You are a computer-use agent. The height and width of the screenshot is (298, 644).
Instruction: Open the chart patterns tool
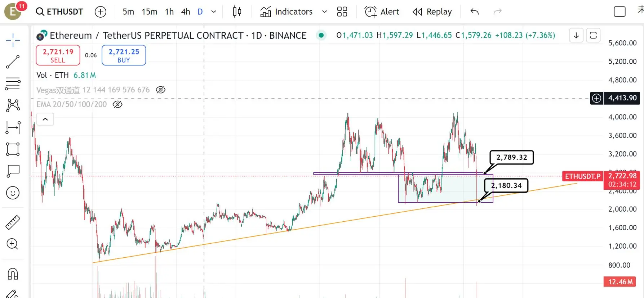[x=13, y=105]
